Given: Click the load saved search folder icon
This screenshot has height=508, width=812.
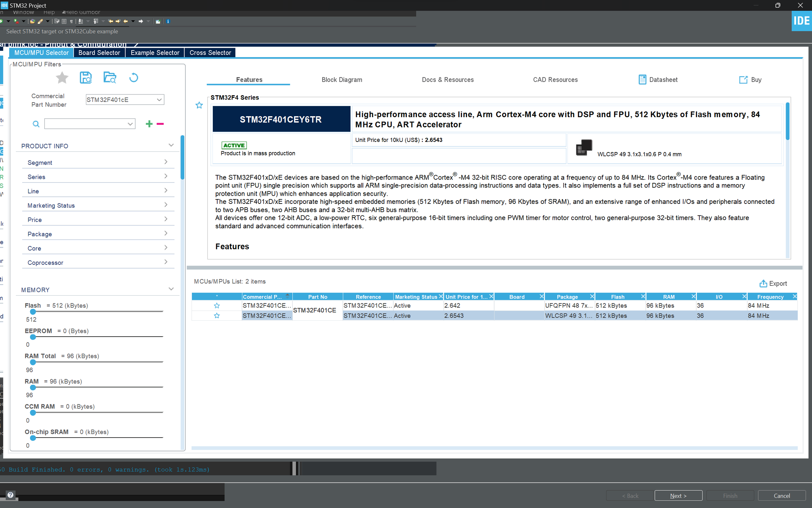Looking at the screenshot, I should click(x=110, y=78).
